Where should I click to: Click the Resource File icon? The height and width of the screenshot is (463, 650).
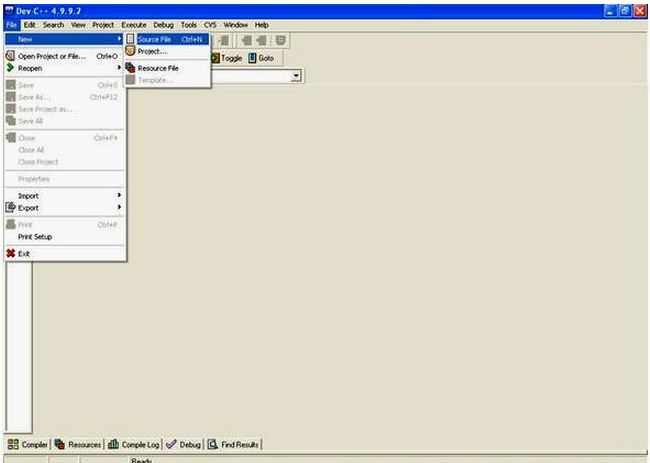click(131, 68)
